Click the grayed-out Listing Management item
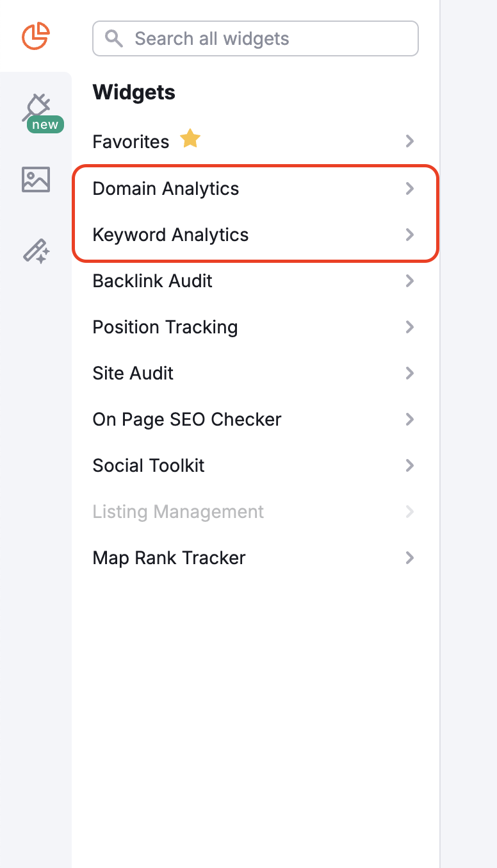 point(177,512)
